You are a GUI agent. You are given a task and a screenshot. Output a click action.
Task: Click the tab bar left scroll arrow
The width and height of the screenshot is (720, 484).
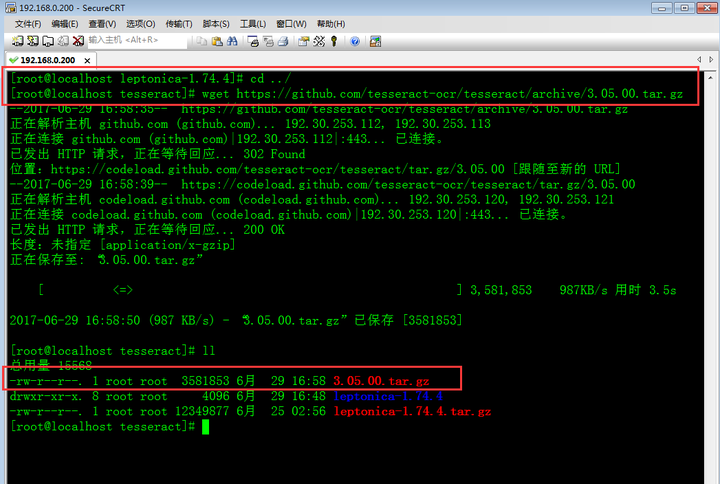(699, 59)
